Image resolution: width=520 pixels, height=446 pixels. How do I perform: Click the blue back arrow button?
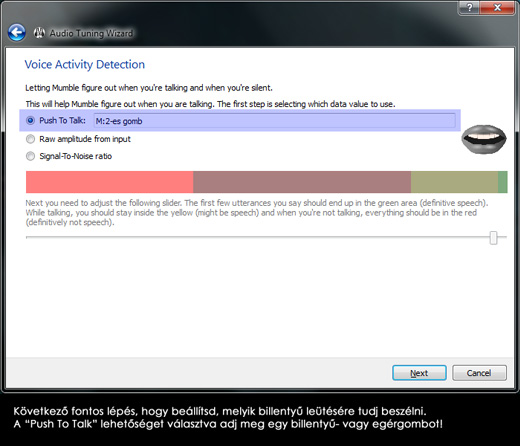[17, 33]
